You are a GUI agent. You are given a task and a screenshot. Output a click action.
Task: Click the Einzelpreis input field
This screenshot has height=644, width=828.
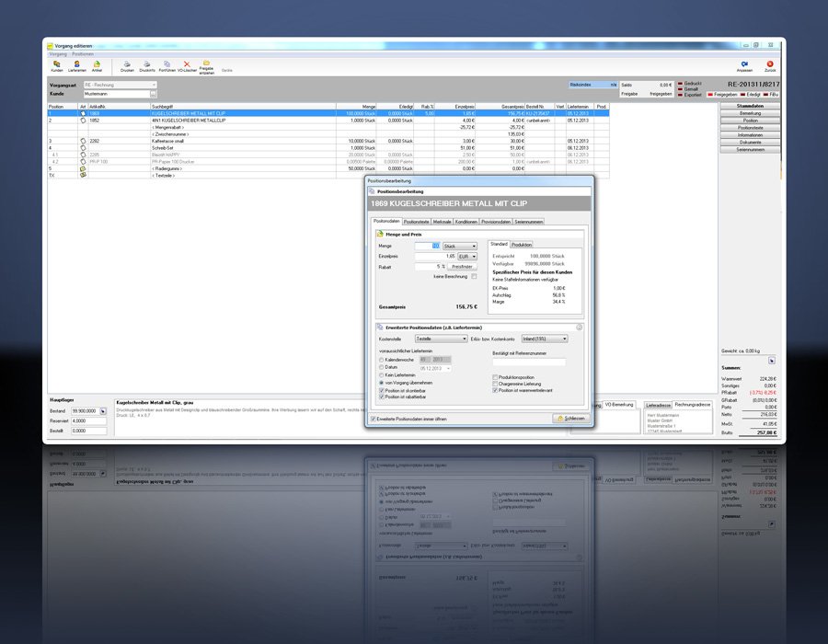(x=436, y=257)
